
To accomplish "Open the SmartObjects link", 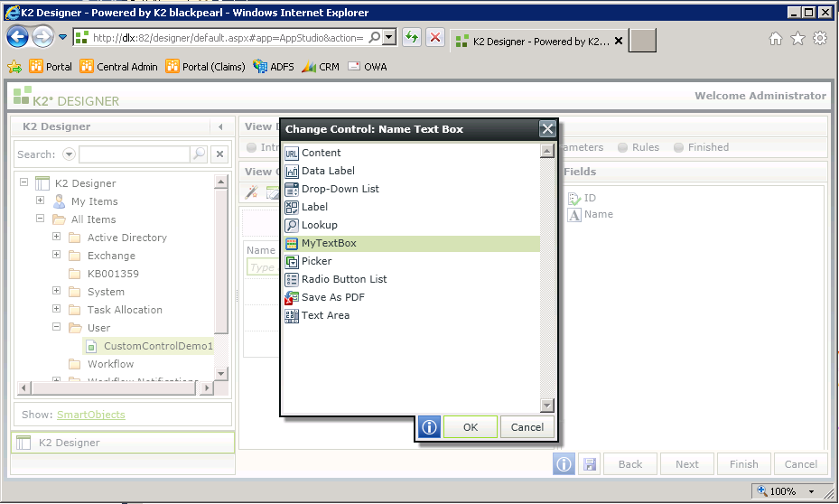I will tap(90, 415).
